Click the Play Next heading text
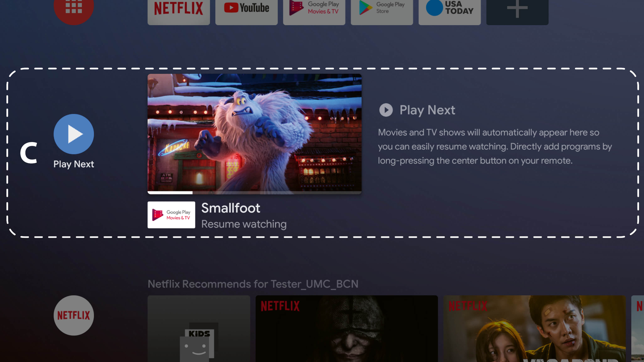Screen dimensions: 644x362 pos(427,110)
